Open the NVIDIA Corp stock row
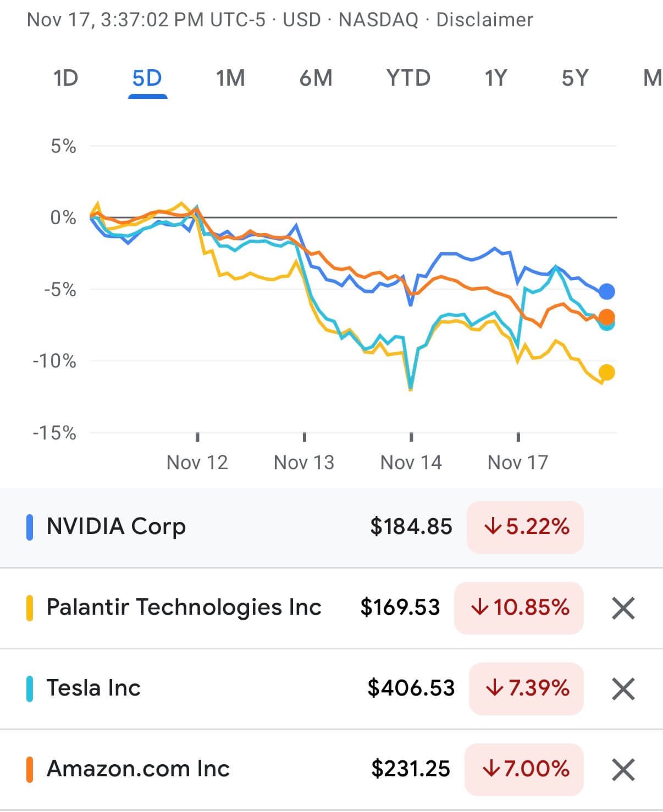Screen dimensions: 663x812 click(117, 526)
